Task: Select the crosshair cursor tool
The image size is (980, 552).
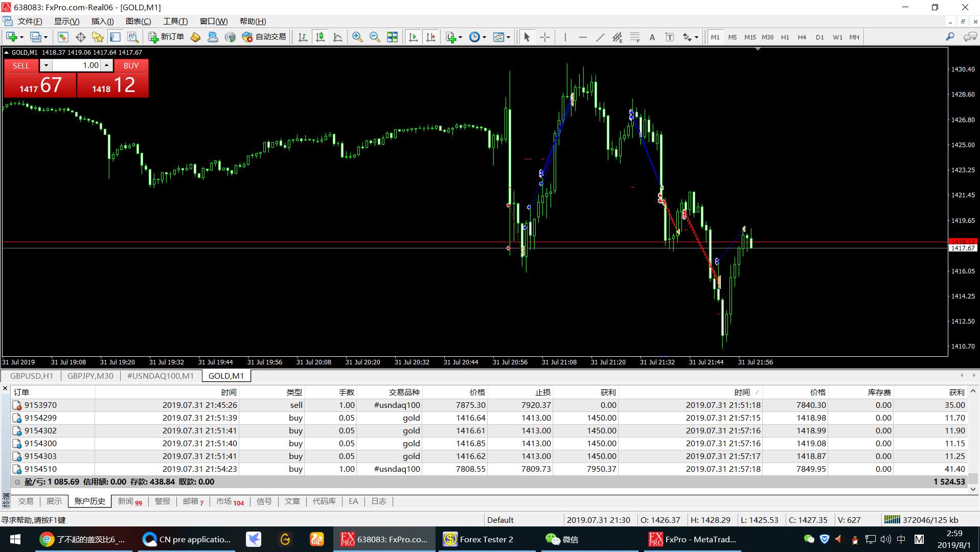Action: (545, 37)
